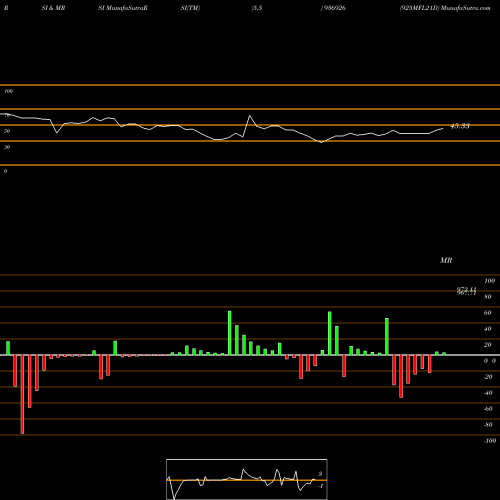Click the 50 label on the RSI axis
The image size is (500, 500).
coord(7,131)
